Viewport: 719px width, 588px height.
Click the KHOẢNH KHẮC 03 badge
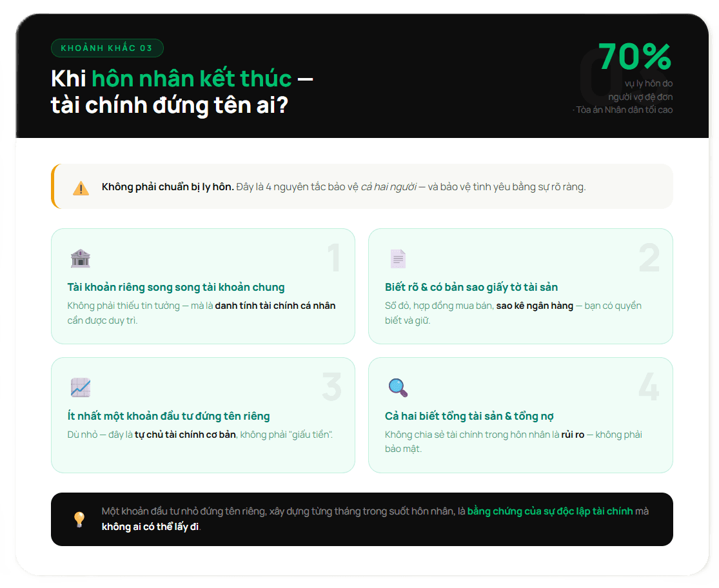point(107,47)
